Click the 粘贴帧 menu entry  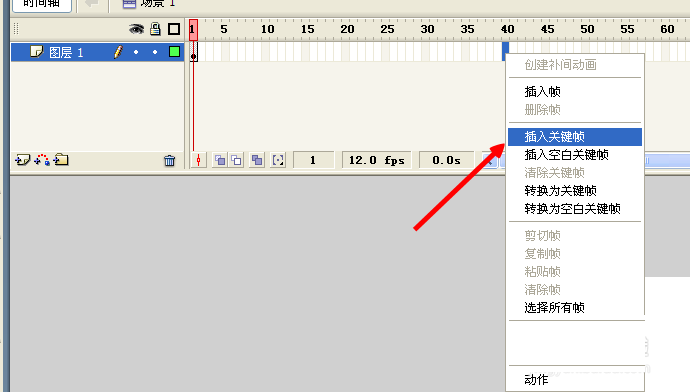click(x=575, y=272)
